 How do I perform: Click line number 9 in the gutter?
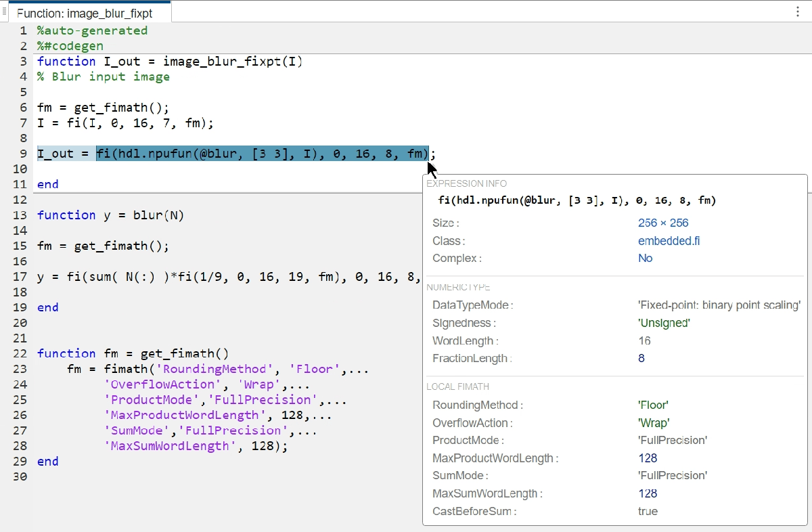pyautogui.click(x=24, y=154)
